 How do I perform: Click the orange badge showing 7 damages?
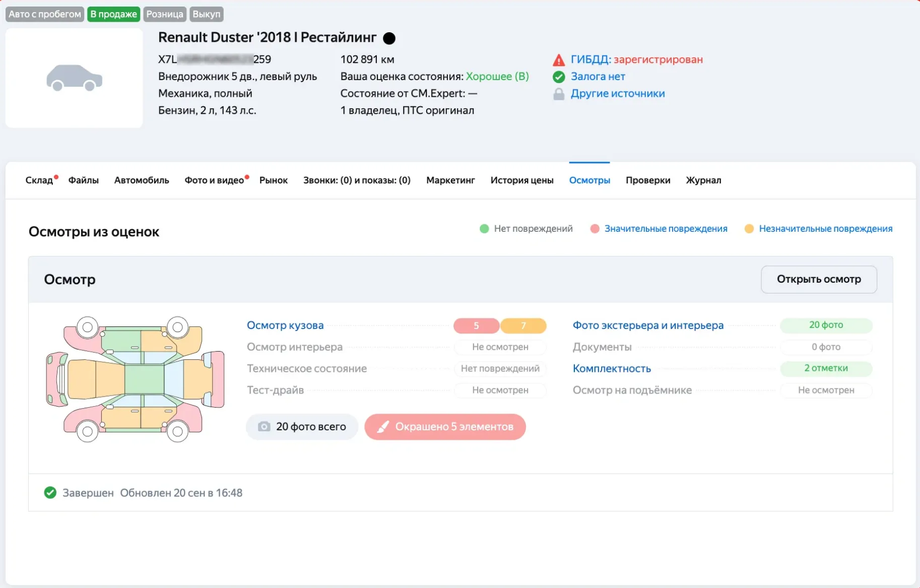coord(523,325)
